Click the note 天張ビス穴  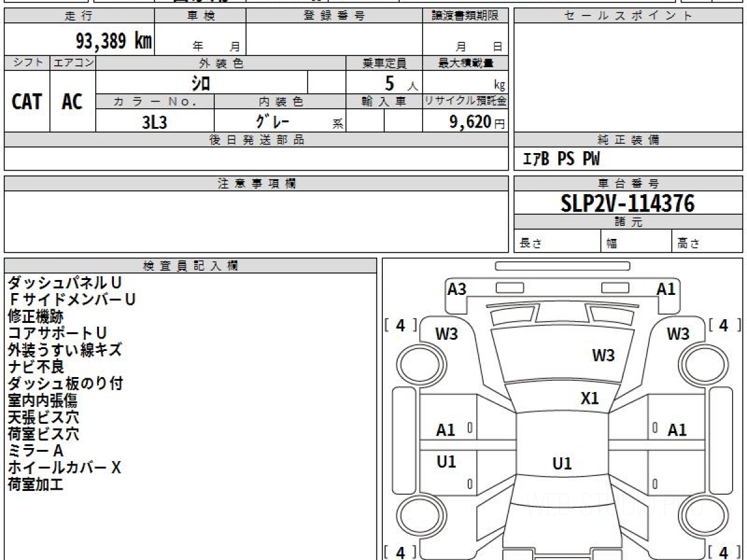tap(43, 418)
